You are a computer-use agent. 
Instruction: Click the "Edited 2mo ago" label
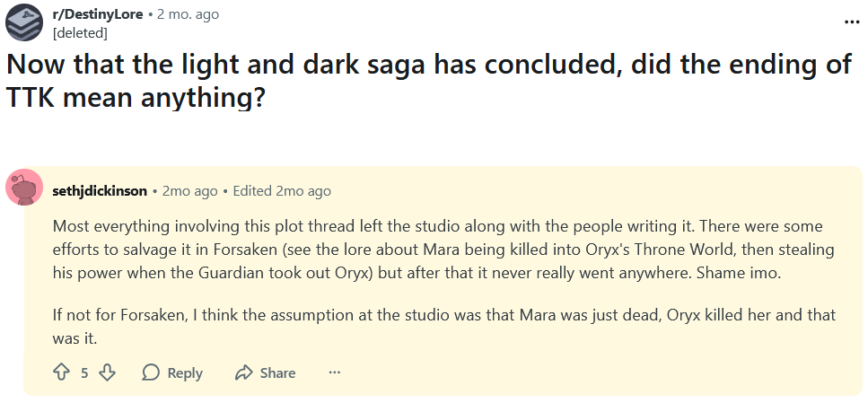coord(282,191)
